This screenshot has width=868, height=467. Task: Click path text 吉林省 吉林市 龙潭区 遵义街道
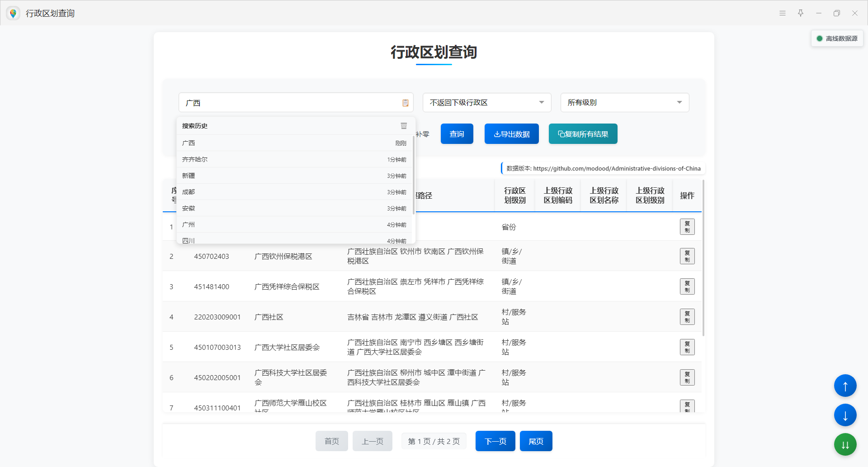pyautogui.click(x=397, y=317)
